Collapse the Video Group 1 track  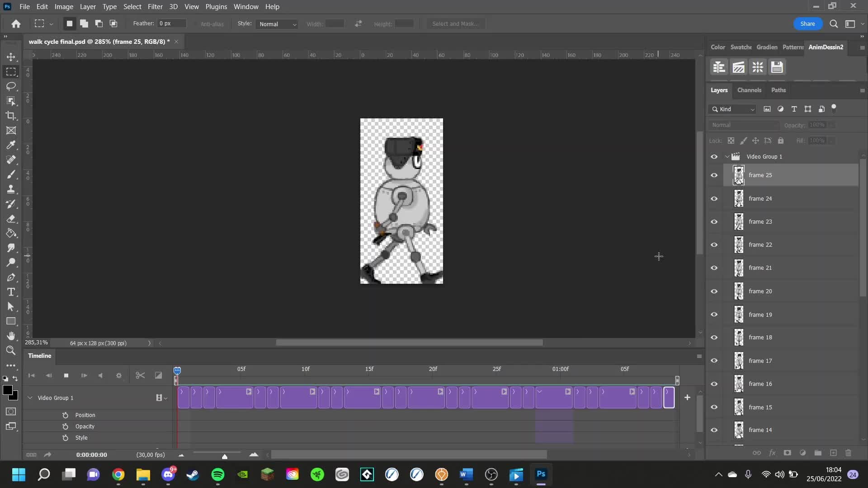tap(30, 398)
